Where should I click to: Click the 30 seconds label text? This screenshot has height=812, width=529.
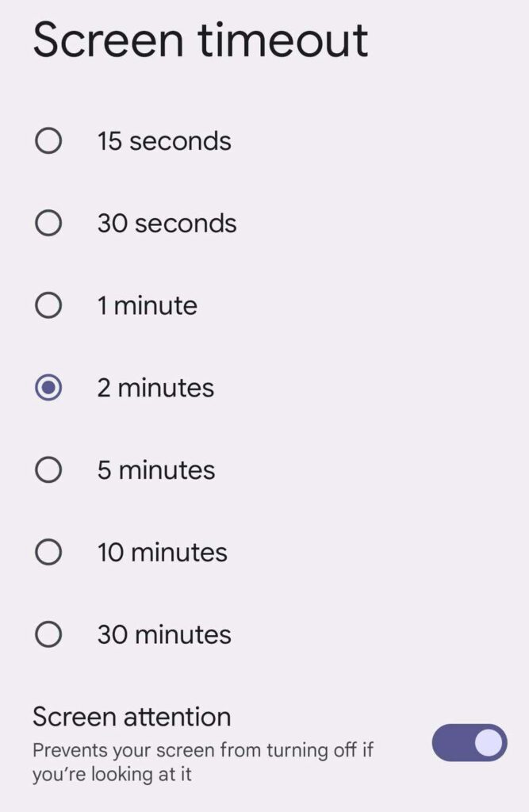pyautogui.click(x=167, y=223)
